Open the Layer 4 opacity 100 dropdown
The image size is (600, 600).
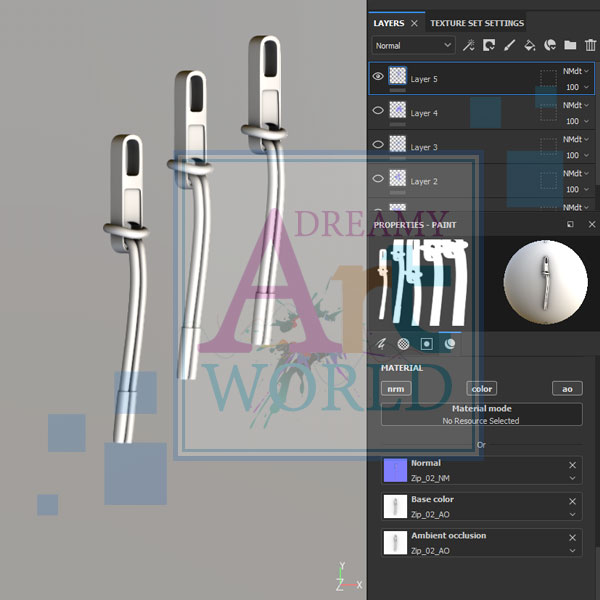(x=578, y=121)
